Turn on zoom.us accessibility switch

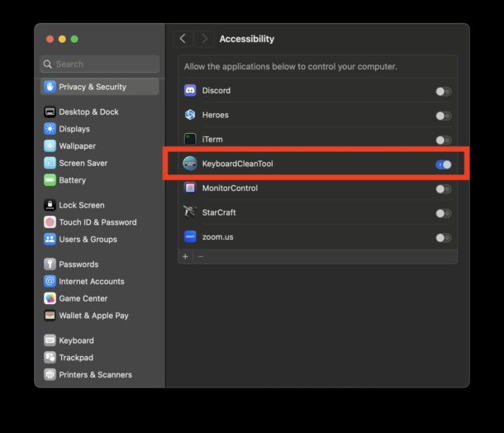(444, 238)
